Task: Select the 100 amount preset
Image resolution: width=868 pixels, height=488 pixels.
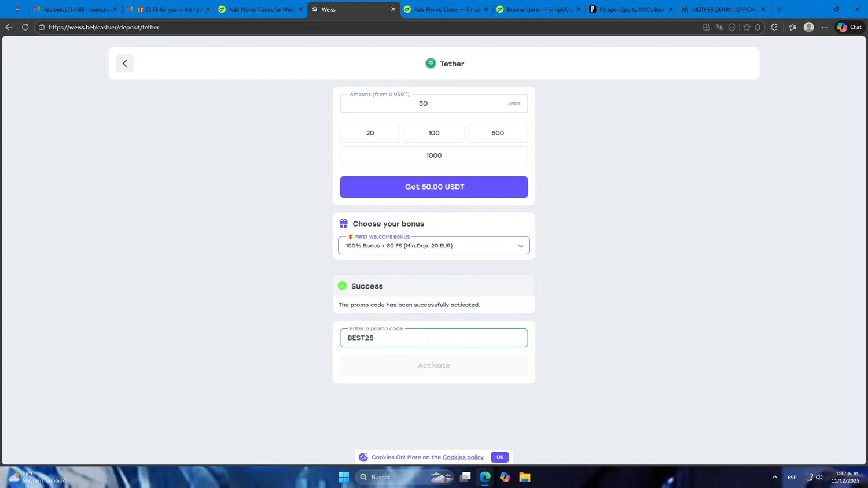Action: 434,133
